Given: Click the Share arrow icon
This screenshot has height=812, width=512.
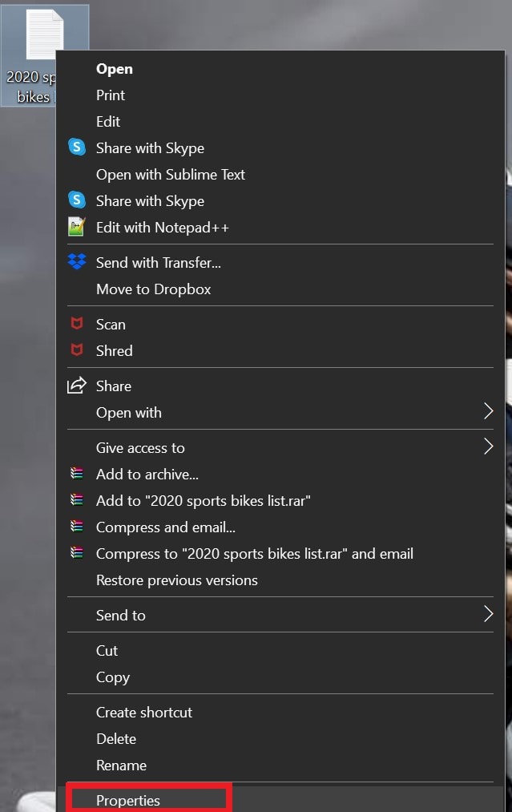Looking at the screenshot, I should click(x=77, y=386).
